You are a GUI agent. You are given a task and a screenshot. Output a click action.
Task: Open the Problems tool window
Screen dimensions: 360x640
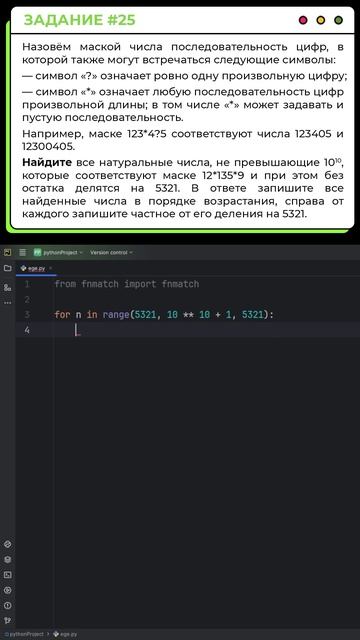[x=7, y=606]
